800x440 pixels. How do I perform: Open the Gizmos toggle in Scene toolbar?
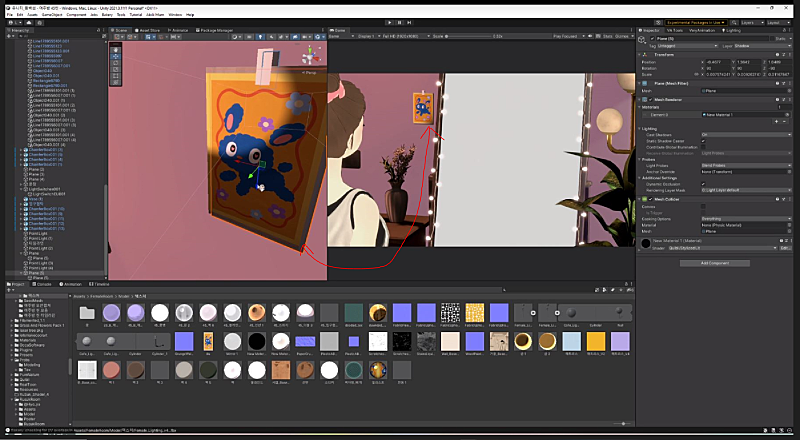(x=320, y=39)
